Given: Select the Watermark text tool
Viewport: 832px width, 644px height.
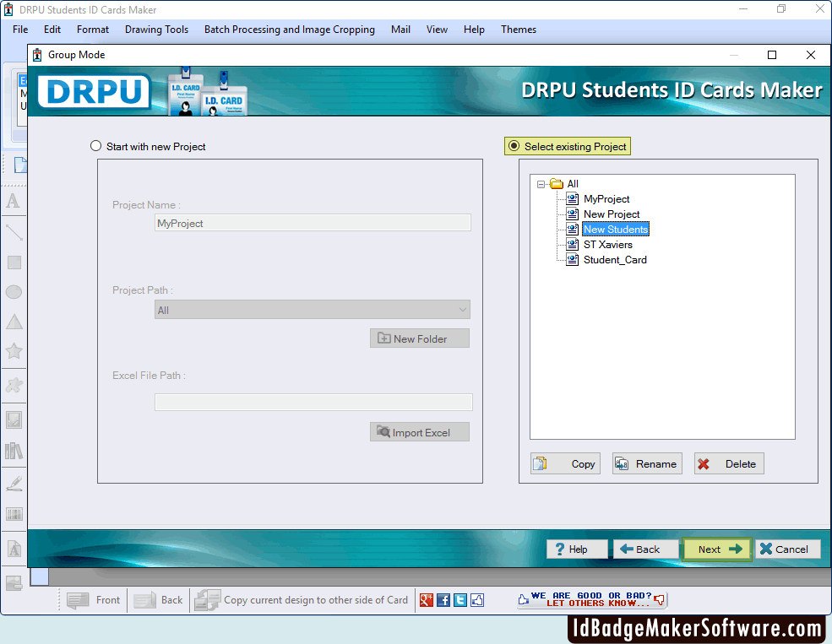Looking at the screenshot, I should point(14,549).
